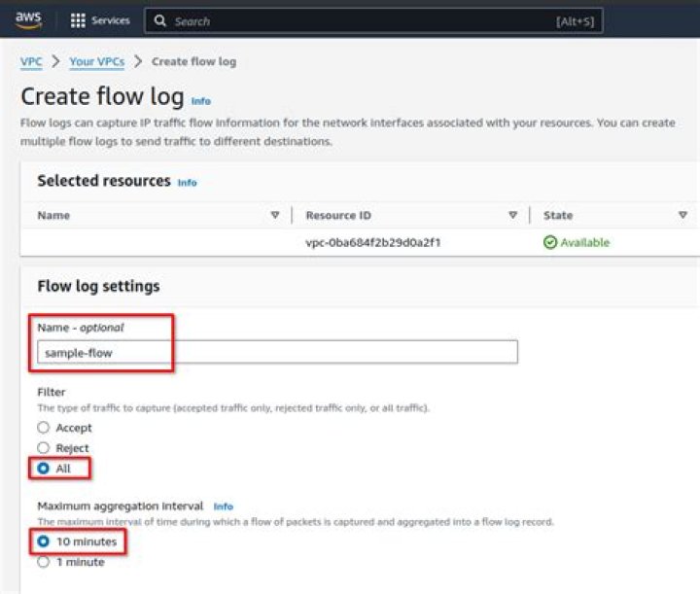The width and height of the screenshot is (700, 594).
Task: Open Info link beside Selected resources
Action: click(187, 183)
